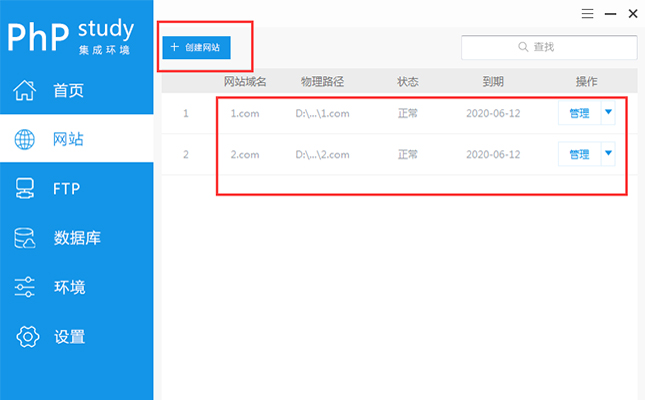Switch to the FTP sidebar label
645x400 pixels.
click(67, 189)
